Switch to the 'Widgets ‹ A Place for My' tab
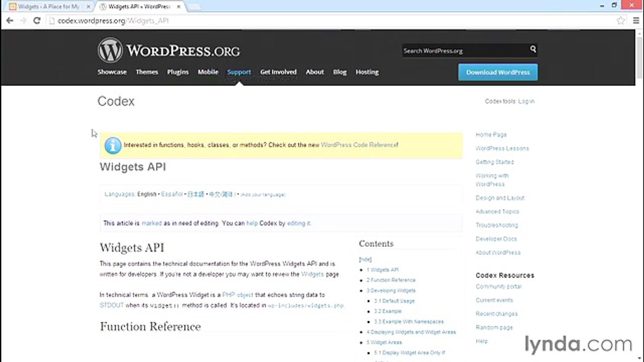 (48, 7)
